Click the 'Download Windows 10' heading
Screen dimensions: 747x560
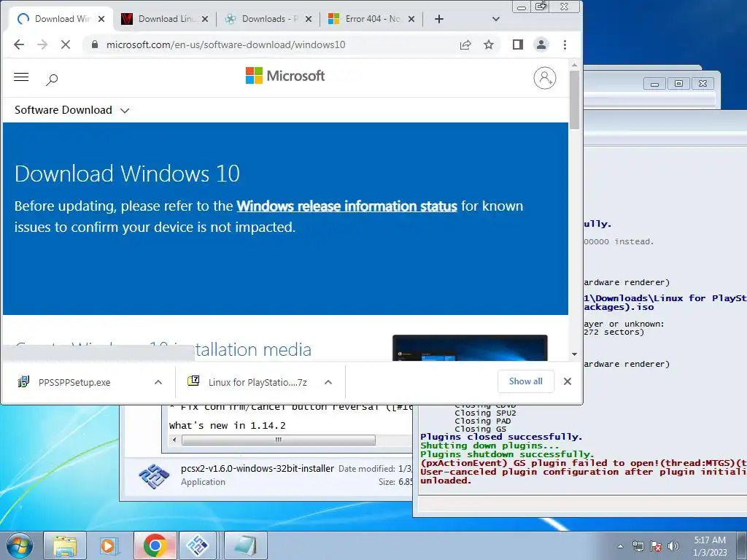click(127, 174)
